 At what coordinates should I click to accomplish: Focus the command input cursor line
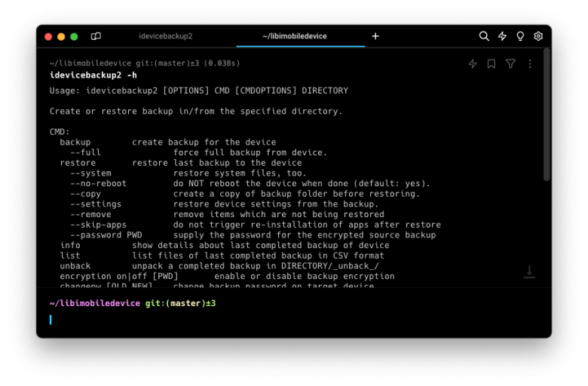pos(294,320)
